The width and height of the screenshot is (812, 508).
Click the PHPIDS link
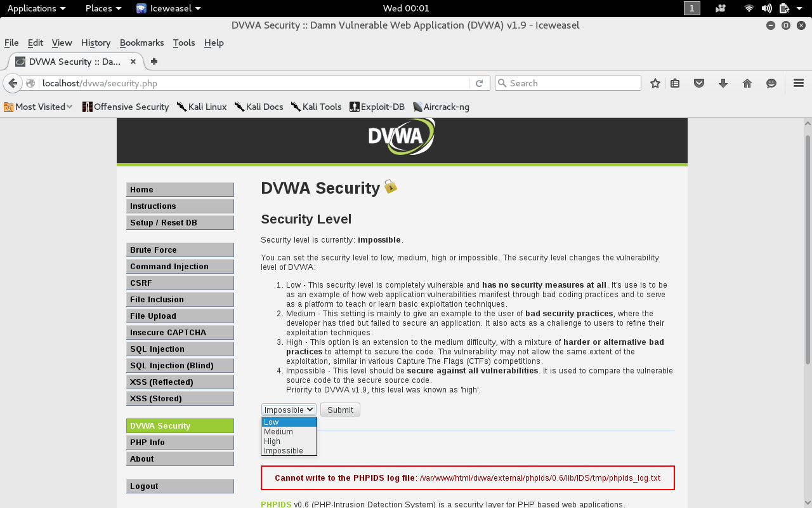click(276, 504)
